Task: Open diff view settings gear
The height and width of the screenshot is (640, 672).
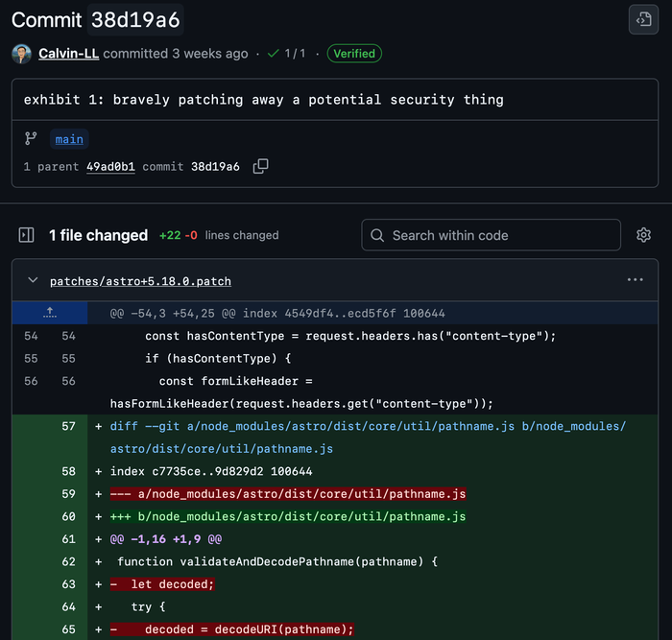Action: pos(643,235)
